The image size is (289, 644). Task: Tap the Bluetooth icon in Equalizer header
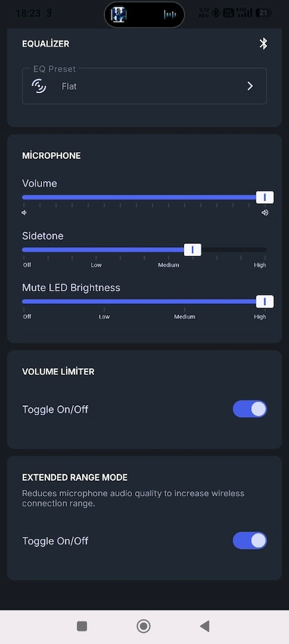tap(263, 43)
